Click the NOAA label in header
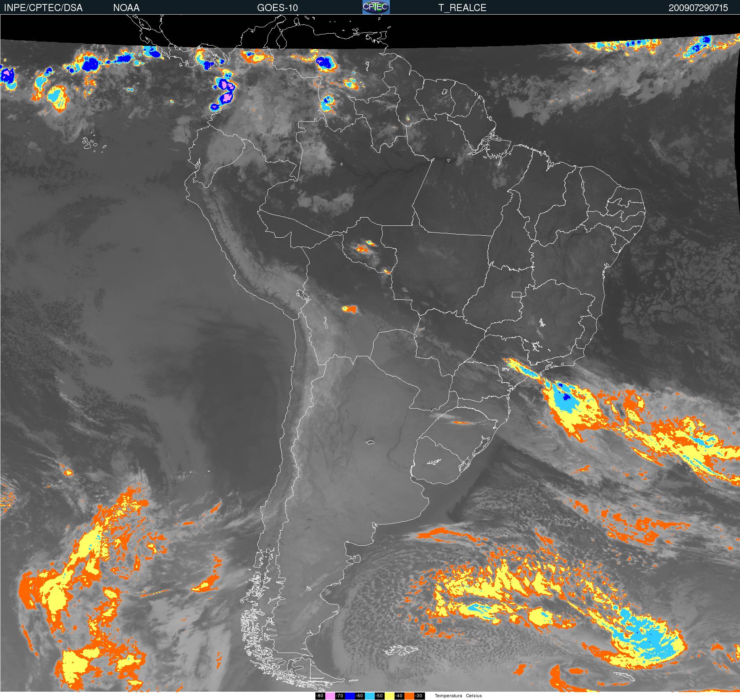 point(126,8)
